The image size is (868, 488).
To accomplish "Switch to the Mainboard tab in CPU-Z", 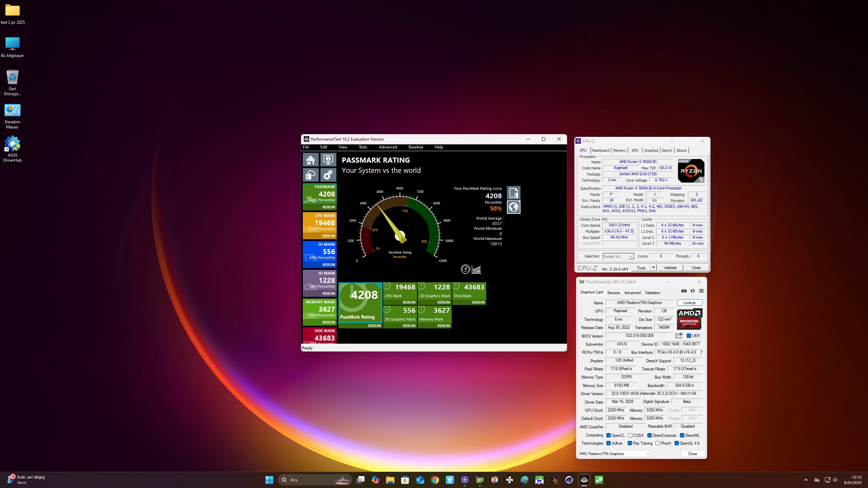I will coord(600,150).
